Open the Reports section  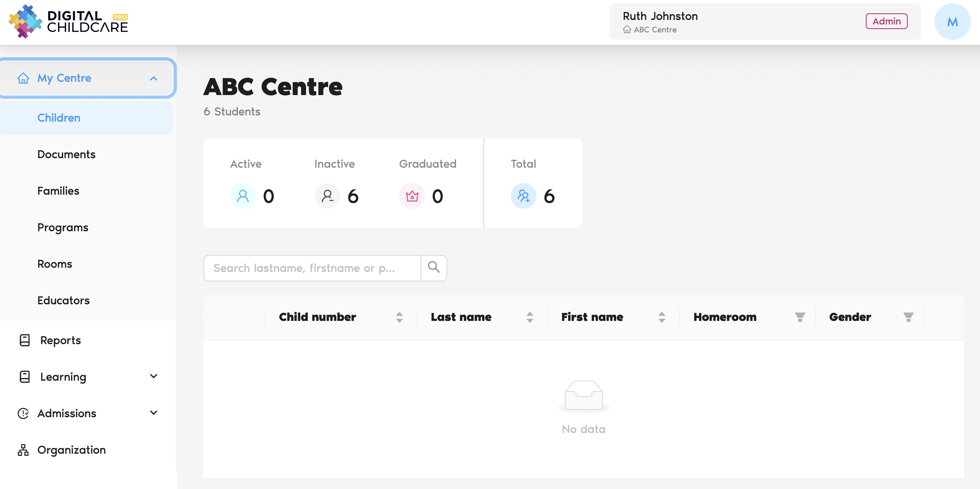pyautogui.click(x=61, y=340)
